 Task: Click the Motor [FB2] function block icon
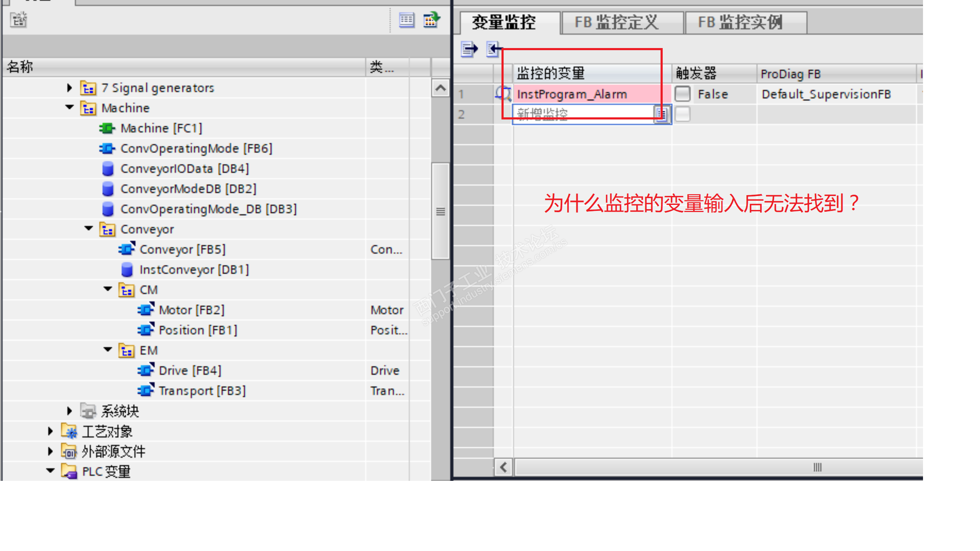146,310
